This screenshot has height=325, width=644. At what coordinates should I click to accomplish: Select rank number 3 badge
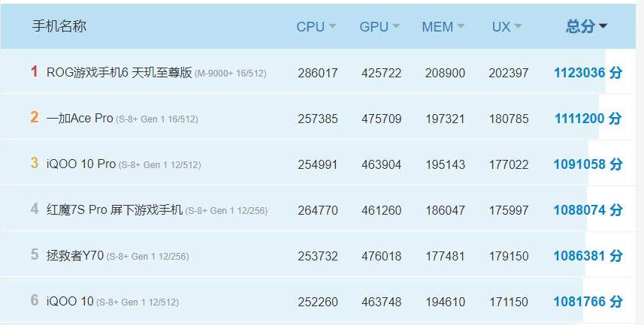coord(35,163)
